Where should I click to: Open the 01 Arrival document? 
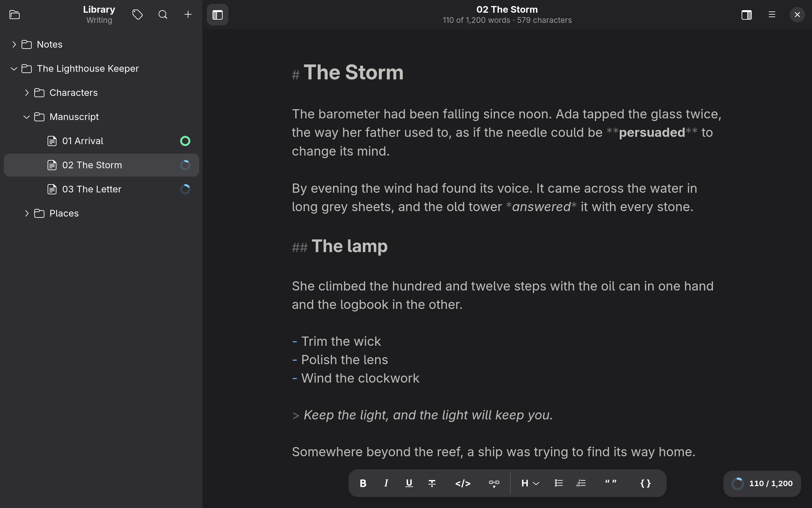coord(101,141)
